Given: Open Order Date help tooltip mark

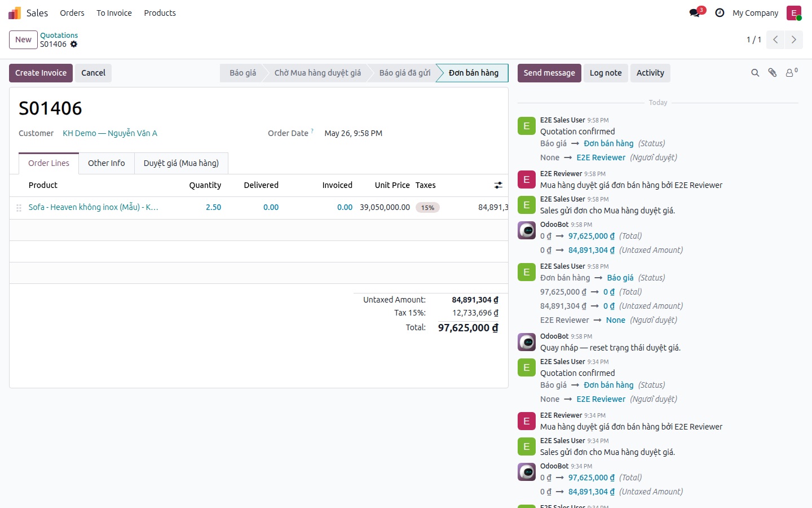Looking at the screenshot, I should (312, 131).
